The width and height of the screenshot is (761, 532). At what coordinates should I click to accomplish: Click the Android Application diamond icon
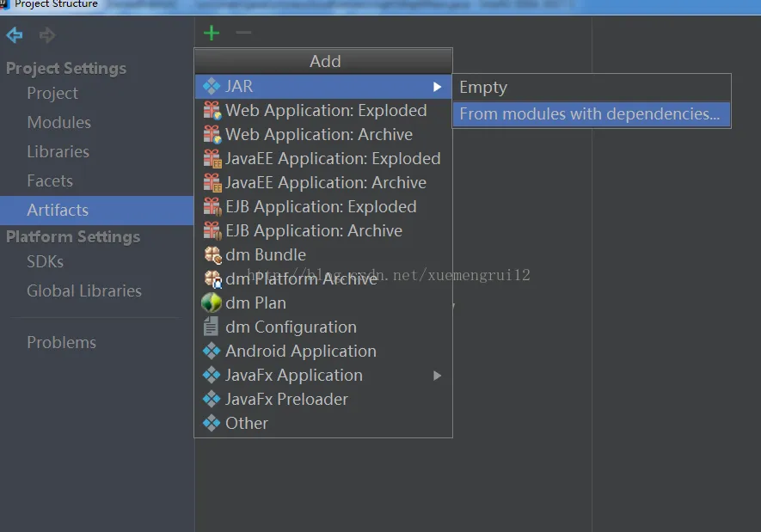[212, 351]
